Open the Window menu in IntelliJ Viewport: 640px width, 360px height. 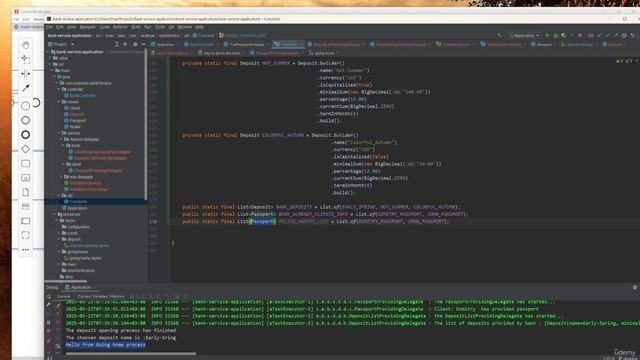184,27
